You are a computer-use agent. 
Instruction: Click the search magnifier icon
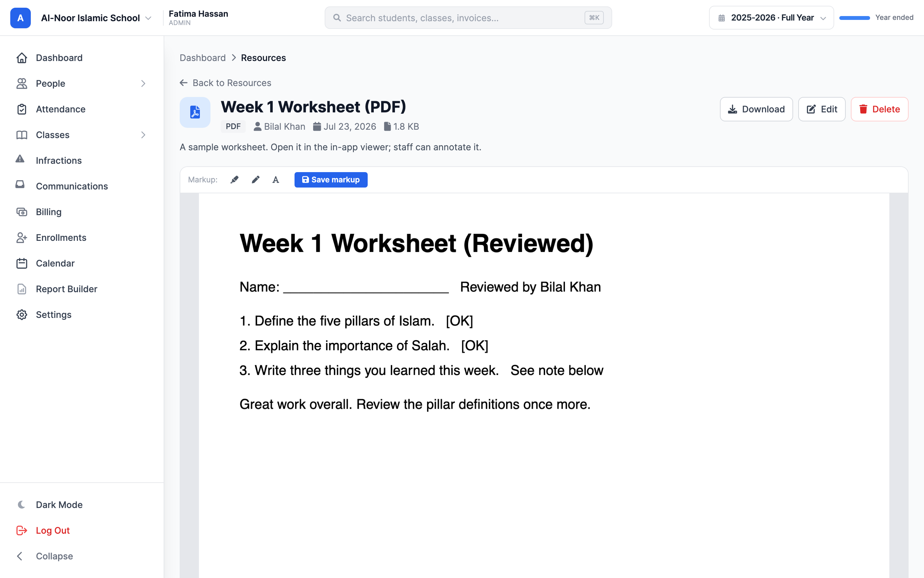[337, 18]
